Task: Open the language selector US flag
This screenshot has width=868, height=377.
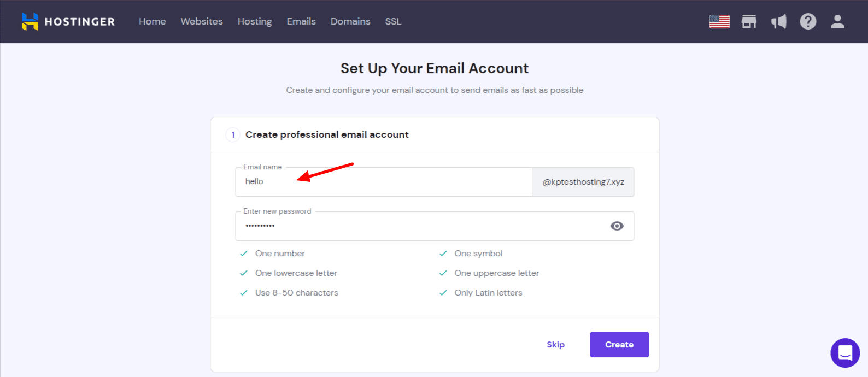Action: tap(719, 21)
